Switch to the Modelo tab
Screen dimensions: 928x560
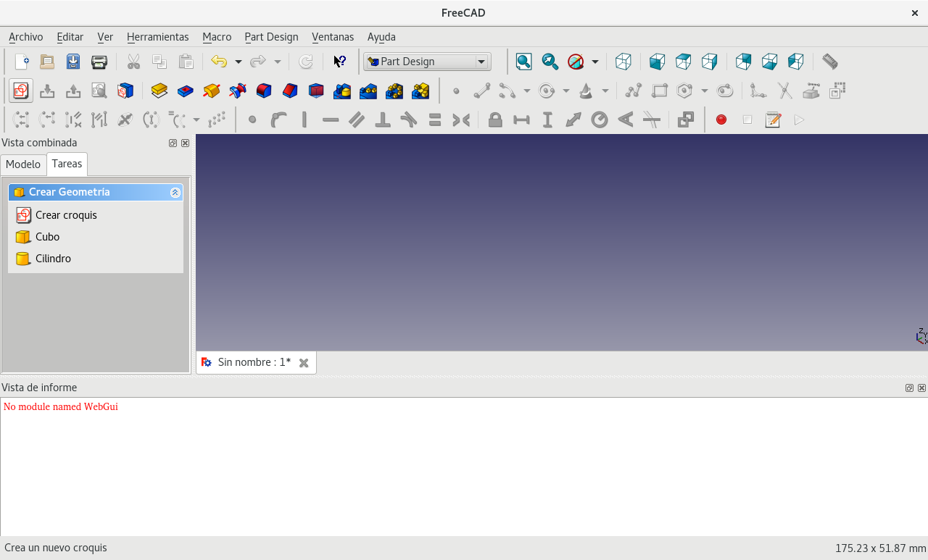coord(23,164)
